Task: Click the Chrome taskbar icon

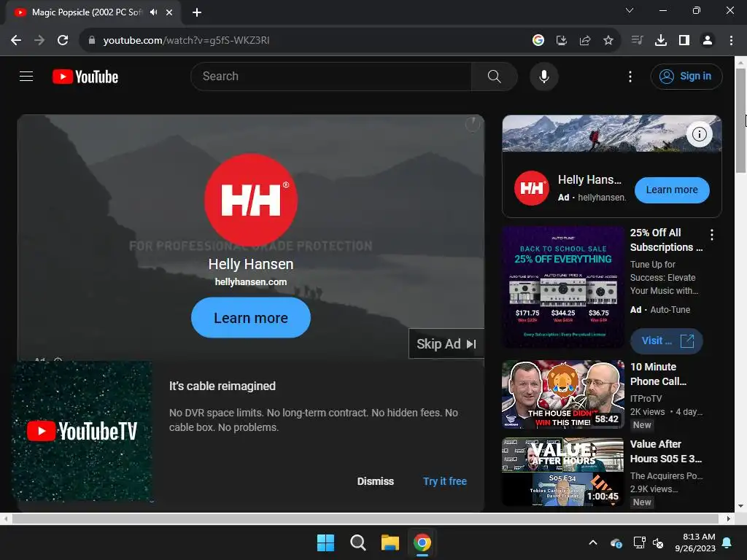Action: point(422,542)
